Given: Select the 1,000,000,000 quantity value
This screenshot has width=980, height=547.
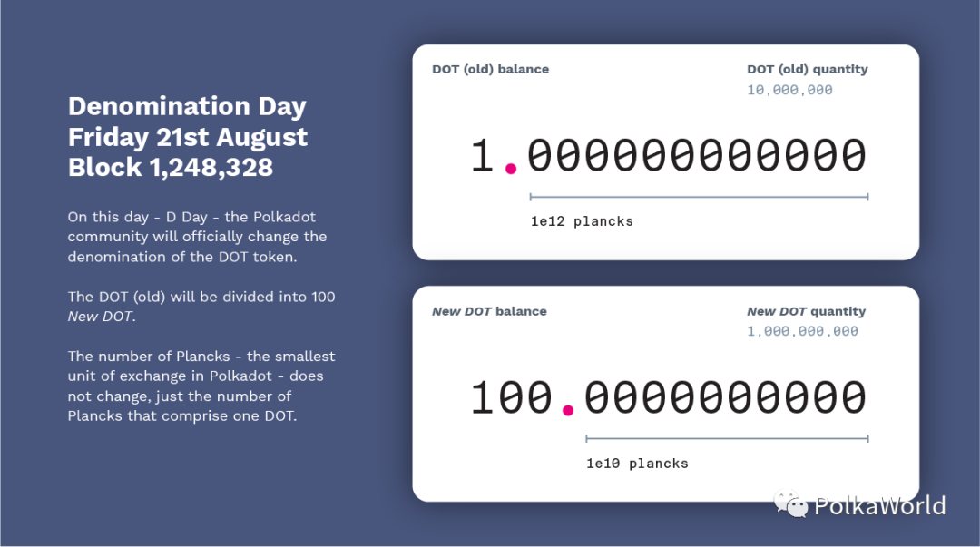Looking at the screenshot, I should coord(802,331).
